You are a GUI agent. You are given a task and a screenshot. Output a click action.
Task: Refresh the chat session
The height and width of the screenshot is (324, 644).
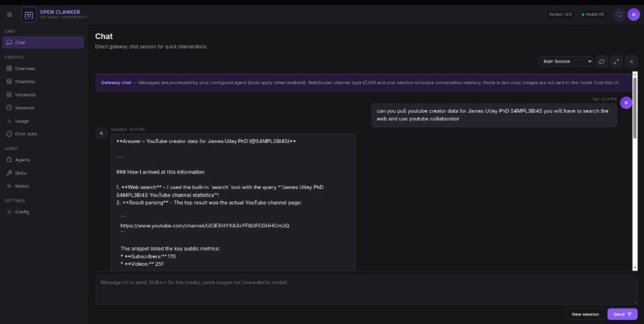pos(602,62)
